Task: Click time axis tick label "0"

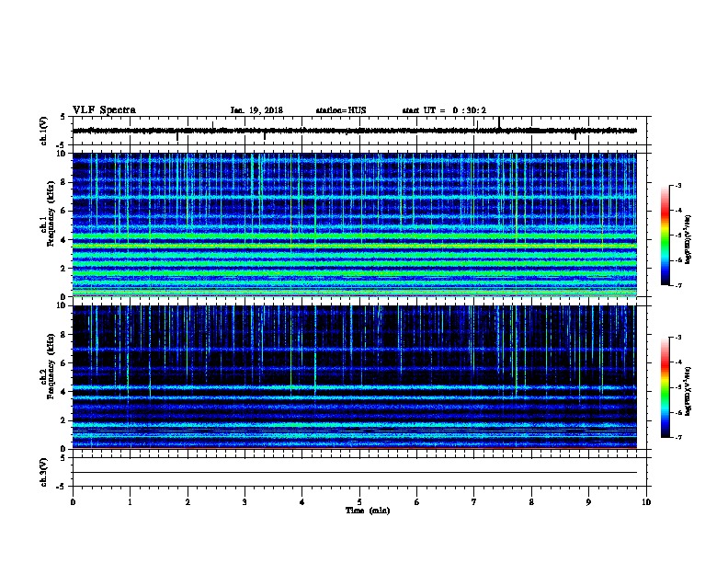Action: tap(73, 501)
